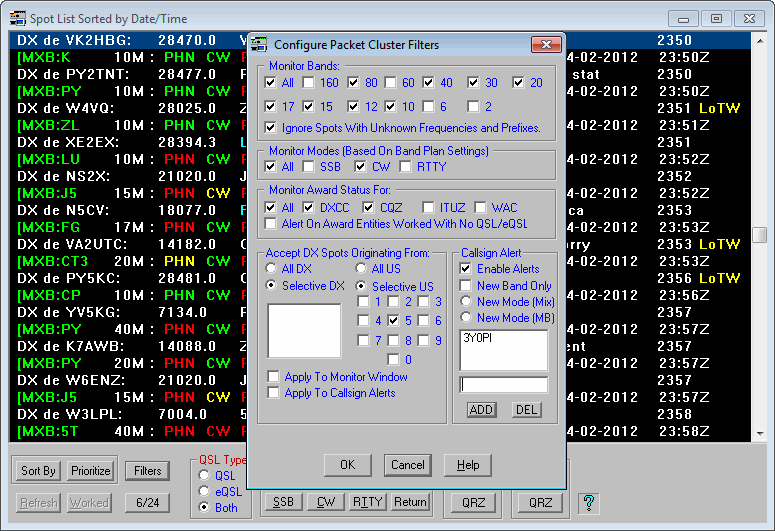Close the Configure Packet Cluster Filters dialog
Image resolution: width=775 pixels, height=531 pixels.
click(x=544, y=45)
